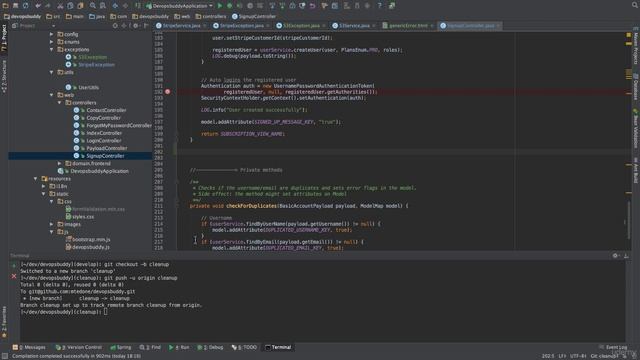640x360 pixels.
Task: Toggle the breakpoint on line 192
Action: pos(168,92)
